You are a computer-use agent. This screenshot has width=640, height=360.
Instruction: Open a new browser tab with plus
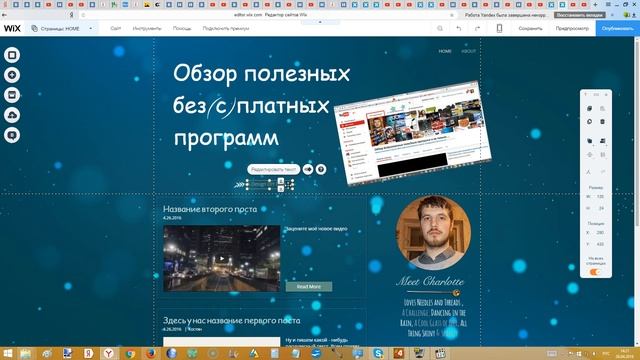click(595, 4)
